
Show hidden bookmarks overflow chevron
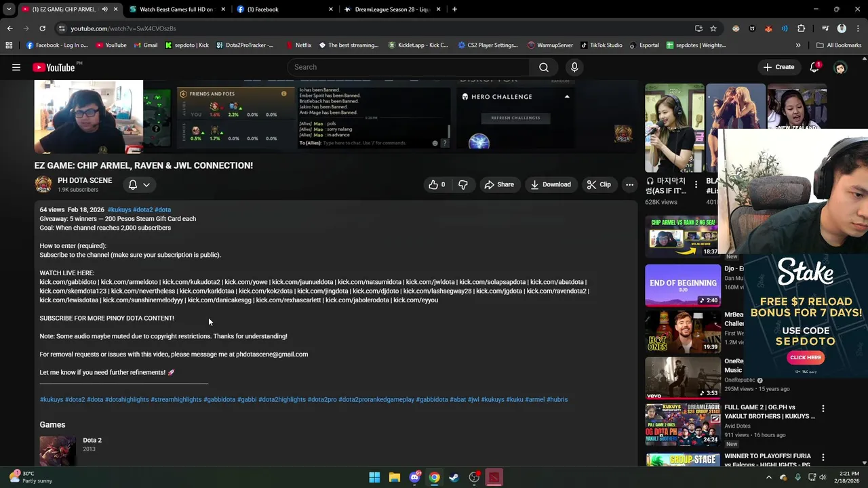tap(798, 45)
